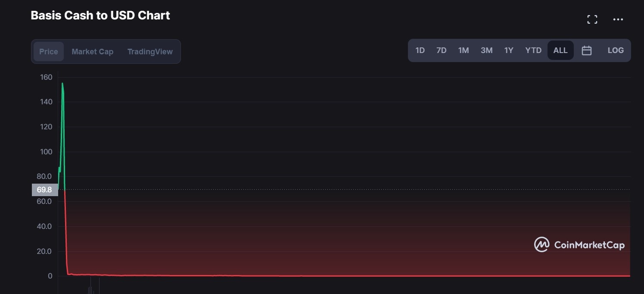The image size is (644, 294).
Task: Click the Basis Cash to USD Chart heading
Action: pos(100,16)
